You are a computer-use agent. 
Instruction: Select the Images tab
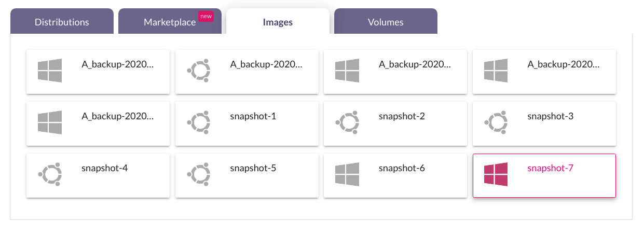[x=278, y=22]
